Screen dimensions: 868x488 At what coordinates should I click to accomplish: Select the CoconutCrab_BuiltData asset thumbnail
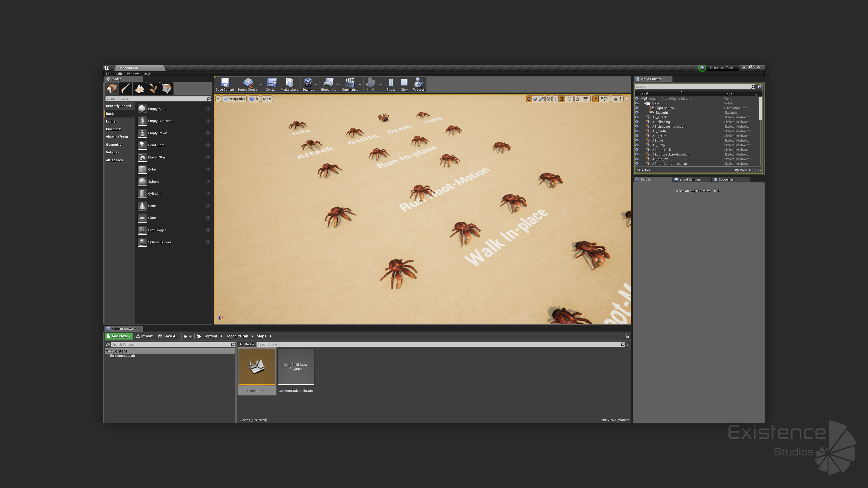295,367
